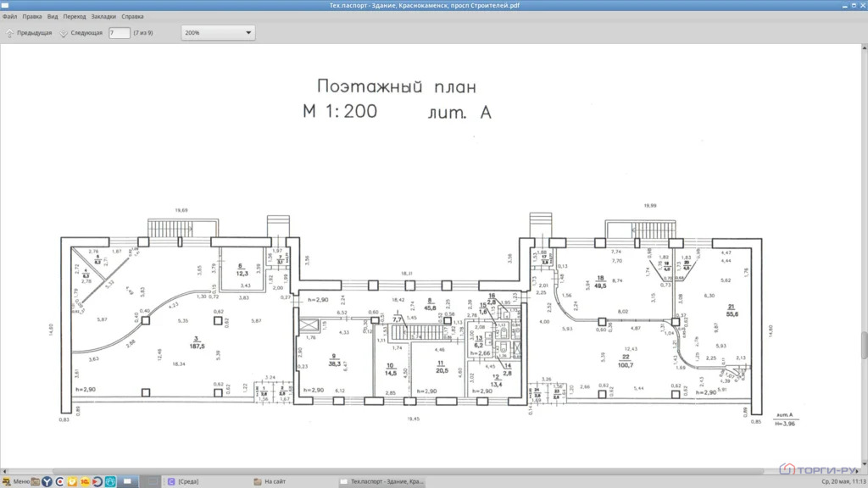The height and width of the screenshot is (488, 868).
Task: Click the page number input field
Action: pyautogui.click(x=119, y=33)
